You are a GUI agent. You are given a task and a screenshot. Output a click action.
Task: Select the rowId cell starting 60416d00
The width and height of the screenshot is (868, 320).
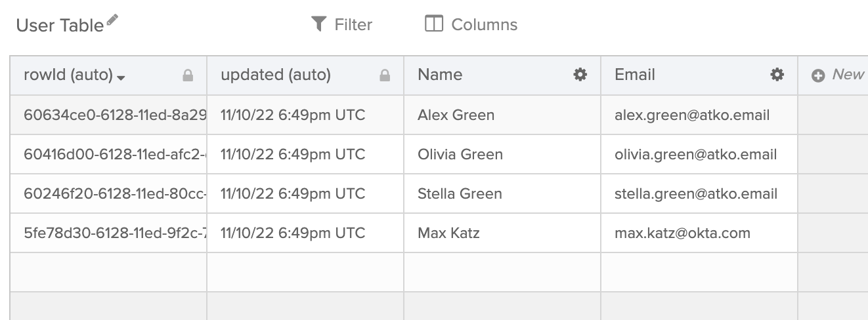tap(108, 154)
